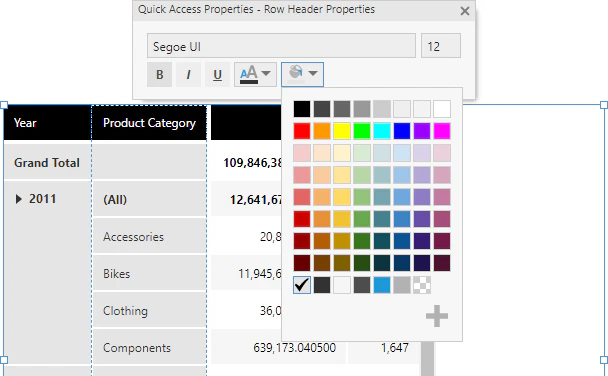Select the Bikes row header
The height and width of the screenshot is (376, 608).
click(149, 274)
